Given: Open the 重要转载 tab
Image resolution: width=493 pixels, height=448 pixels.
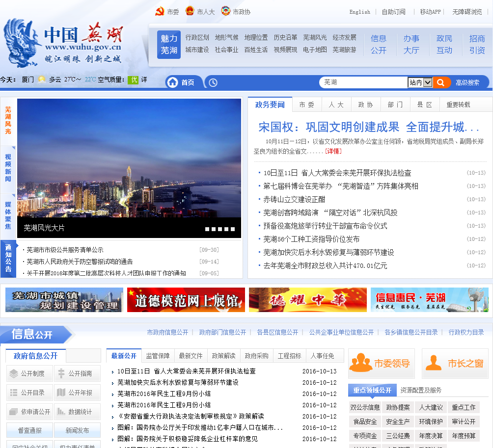Looking at the screenshot, I should click(x=459, y=105).
